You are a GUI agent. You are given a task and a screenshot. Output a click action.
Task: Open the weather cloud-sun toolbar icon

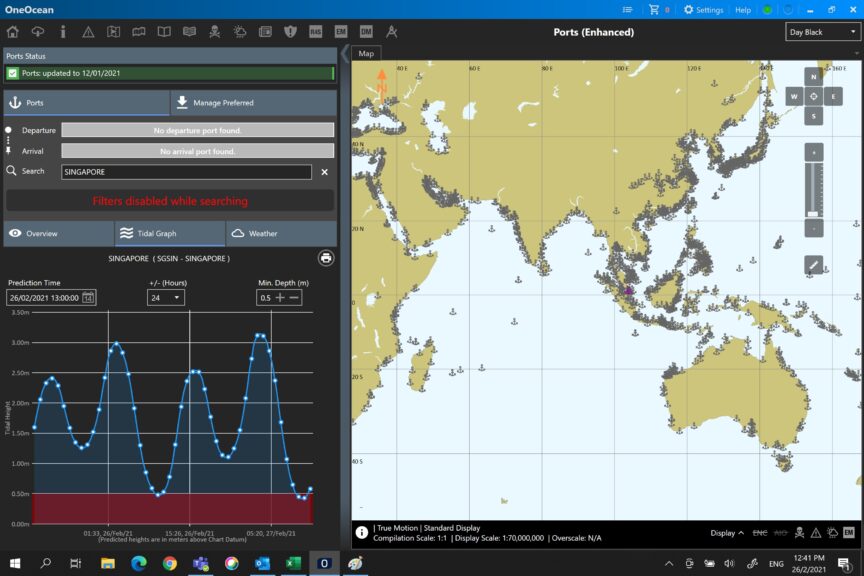coord(240,32)
